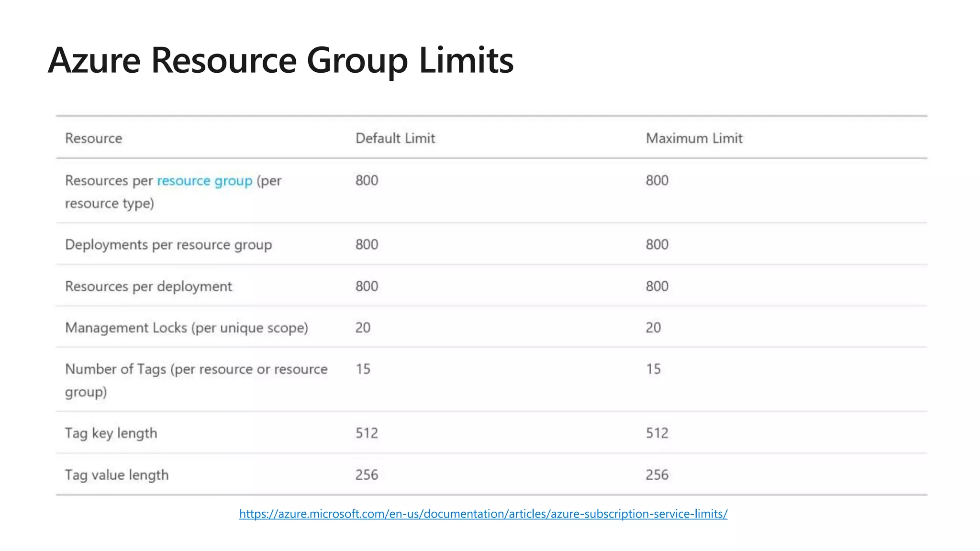Click the blue 'resource group' hyperlink
Viewport: 980px width, 551px height.
point(204,181)
